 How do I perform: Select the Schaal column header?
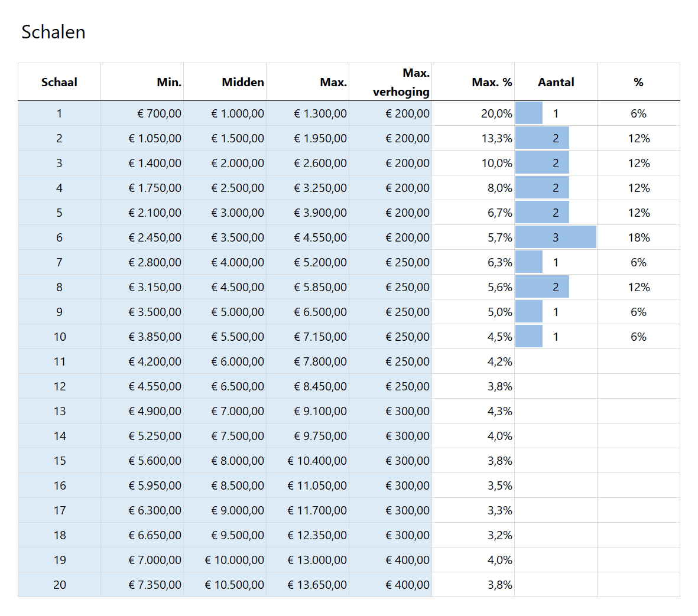[x=59, y=82]
